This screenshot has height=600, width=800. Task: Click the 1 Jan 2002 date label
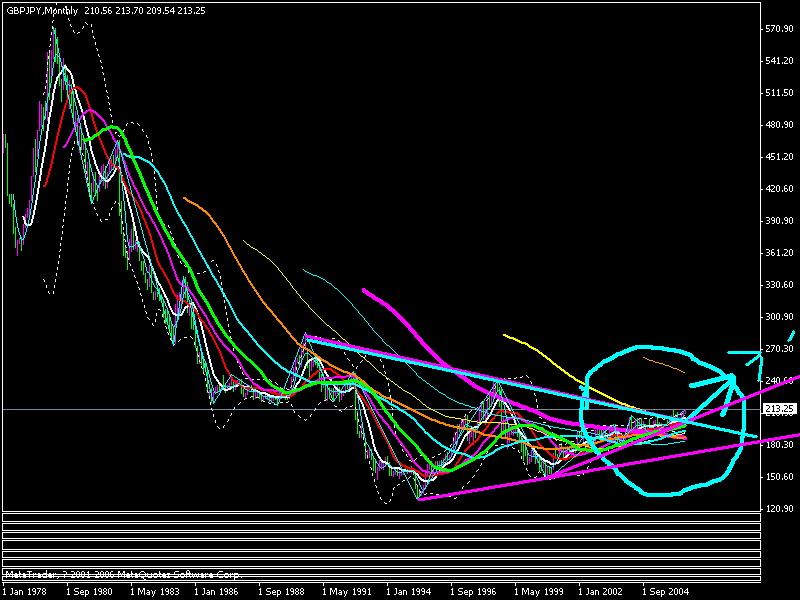pyautogui.click(x=602, y=591)
